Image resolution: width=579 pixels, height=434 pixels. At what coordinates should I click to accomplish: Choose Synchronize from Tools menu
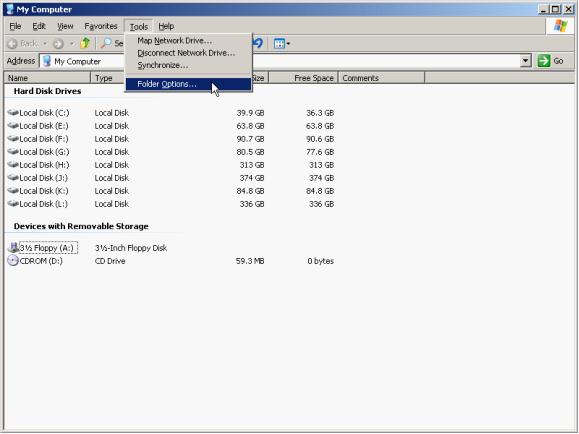[x=188, y=65]
